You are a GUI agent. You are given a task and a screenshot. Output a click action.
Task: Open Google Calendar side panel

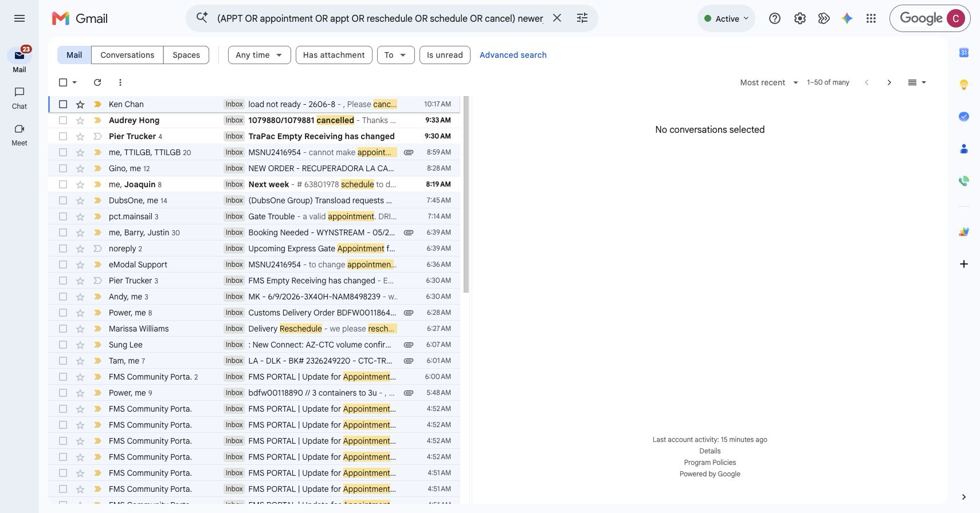coord(964,53)
